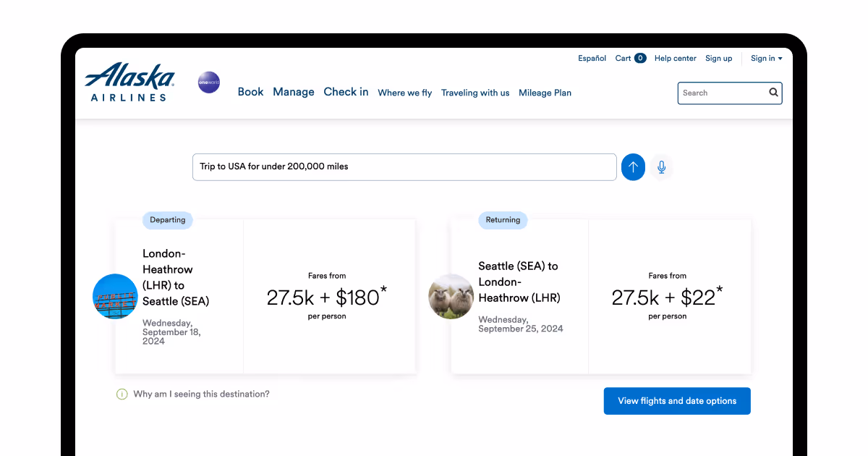This screenshot has height=456, width=868.
Task: Open Where we fly menu
Action: tap(405, 93)
